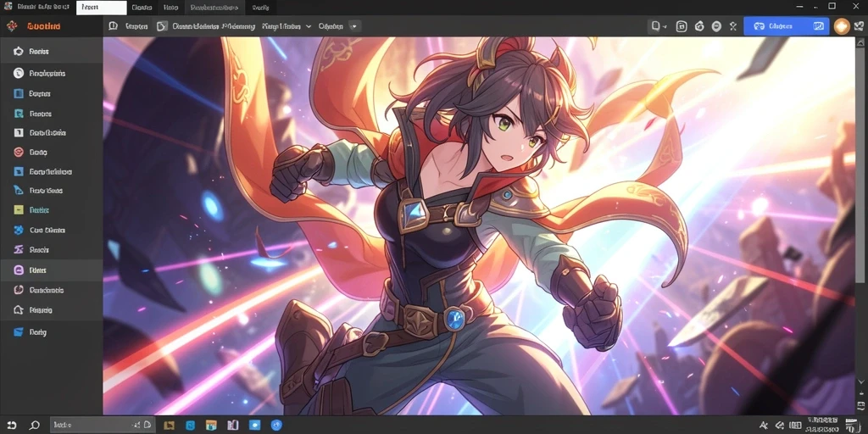
Task: Open the Start button on the taskbar
Action: 12,426
